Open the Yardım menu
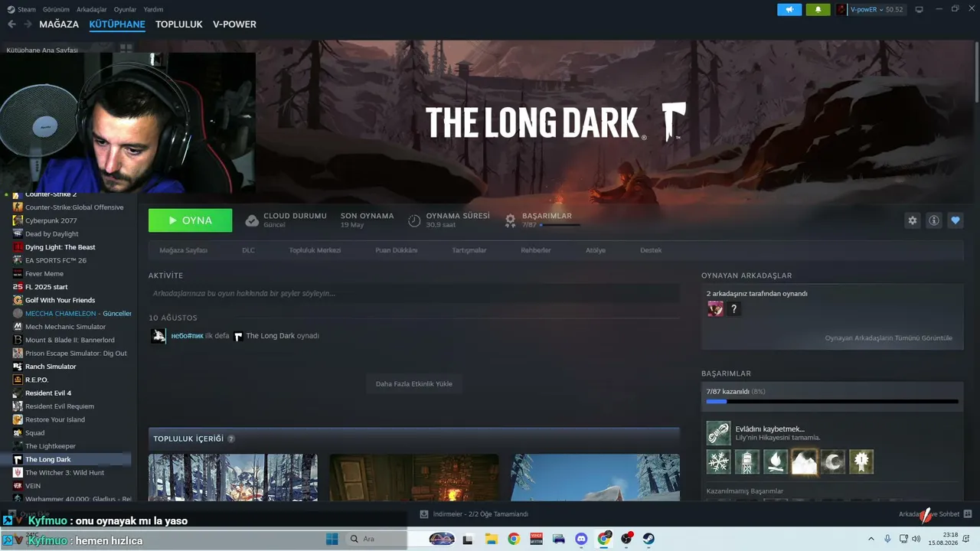The width and height of the screenshot is (980, 551). 153,9
